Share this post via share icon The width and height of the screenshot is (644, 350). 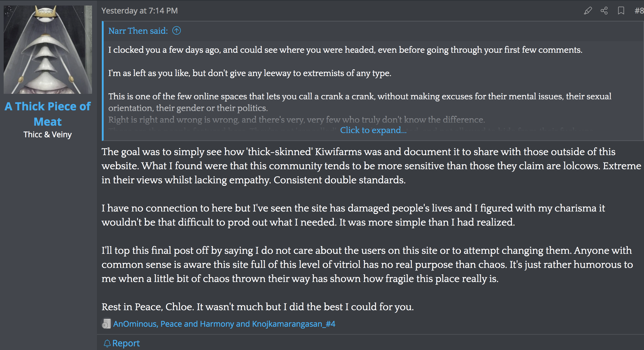point(604,11)
